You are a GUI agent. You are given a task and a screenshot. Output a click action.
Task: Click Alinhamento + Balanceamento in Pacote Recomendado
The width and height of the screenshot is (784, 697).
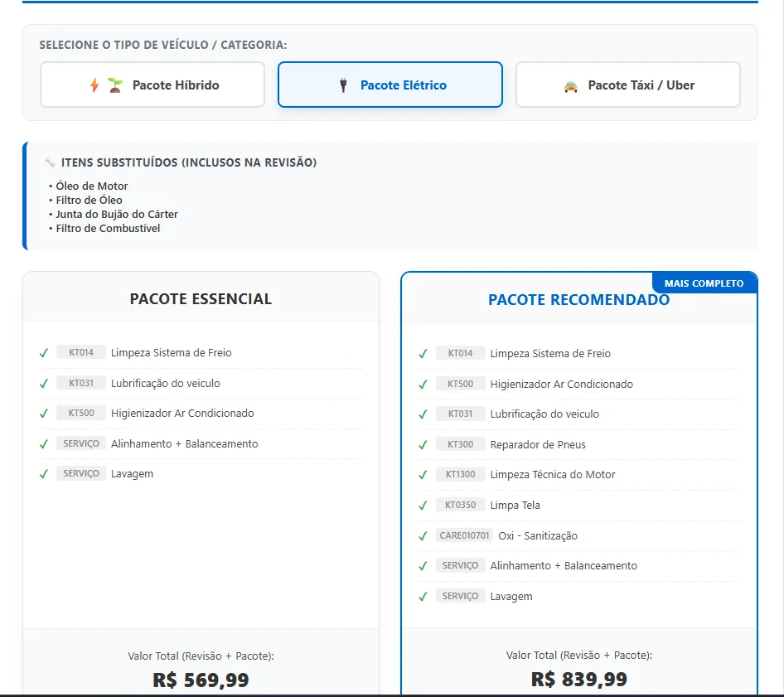tap(564, 566)
